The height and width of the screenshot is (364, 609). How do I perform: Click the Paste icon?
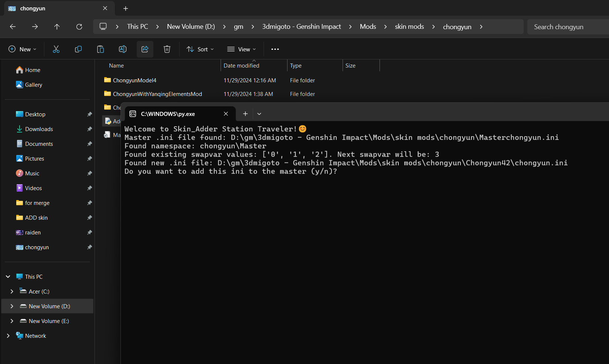click(100, 49)
